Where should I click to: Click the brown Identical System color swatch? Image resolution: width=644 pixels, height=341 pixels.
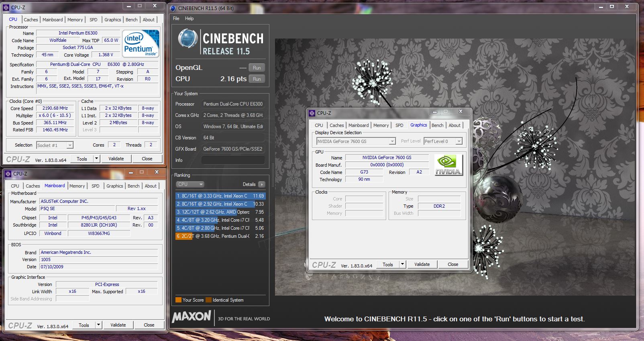pos(208,300)
